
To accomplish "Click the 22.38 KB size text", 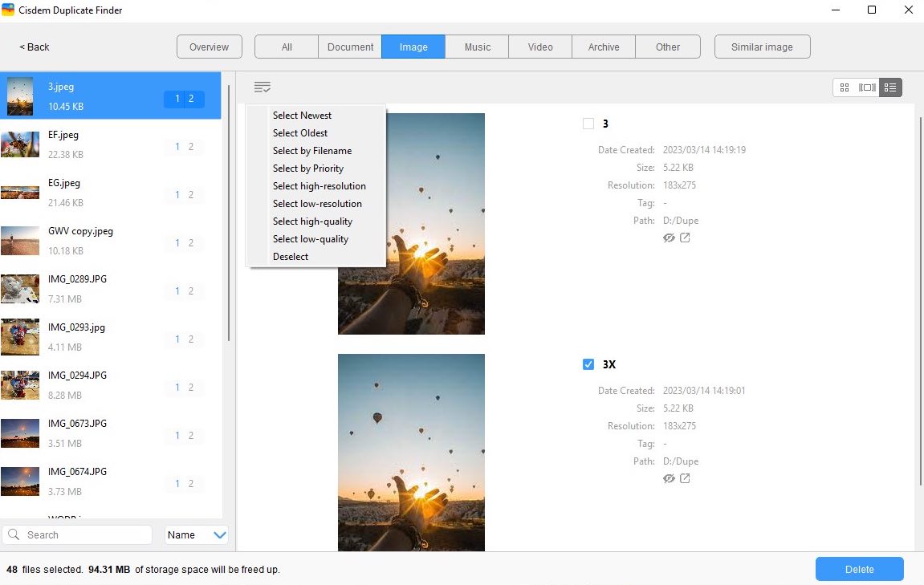I will (65, 154).
